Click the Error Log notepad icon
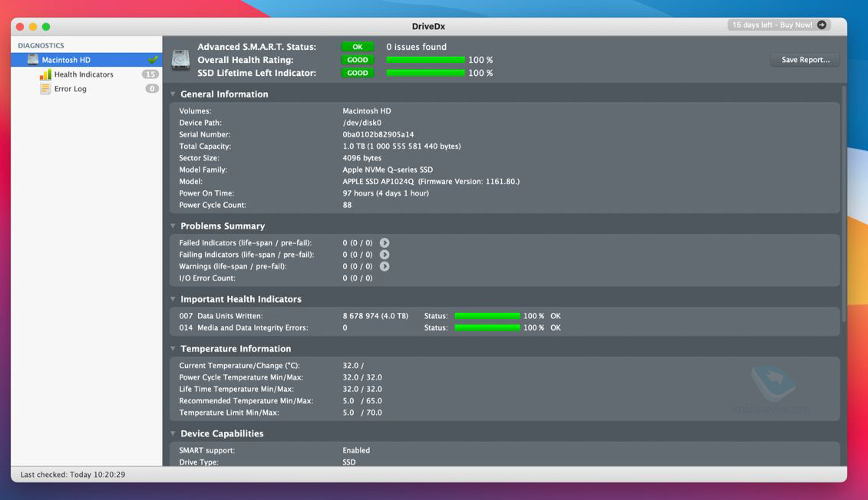This screenshot has width=868, height=500. point(45,88)
